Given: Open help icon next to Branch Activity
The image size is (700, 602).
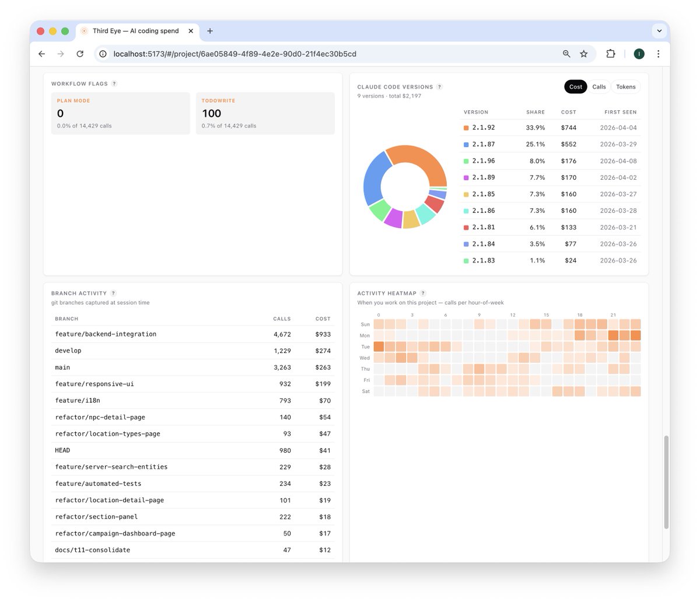Looking at the screenshot, I should tap(113, 293).
